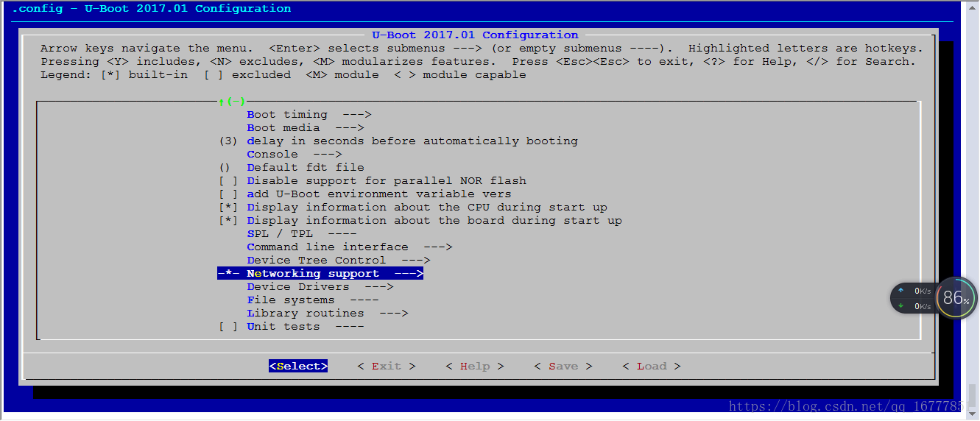Viewport: 980px width, 421px height.
Task: Open Library routines submenu
Action: pos(328,313)
